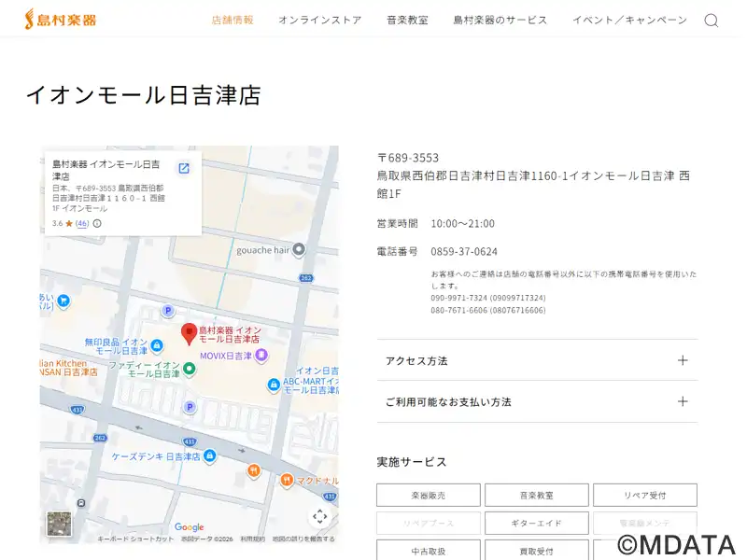The height and width of the screenshot is (560, 747).
Task: Click the rating info circle icon
Action: point(97,223)
